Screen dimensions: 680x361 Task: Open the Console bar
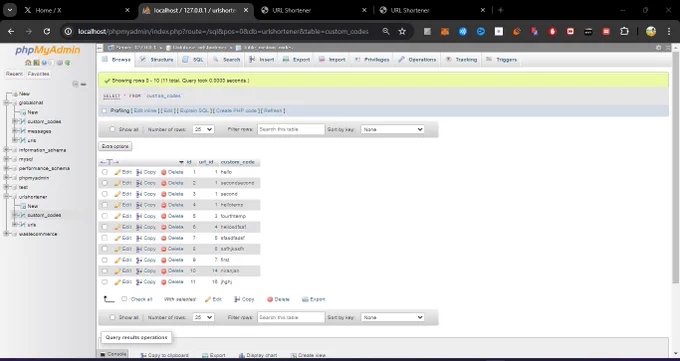point(113,354)
